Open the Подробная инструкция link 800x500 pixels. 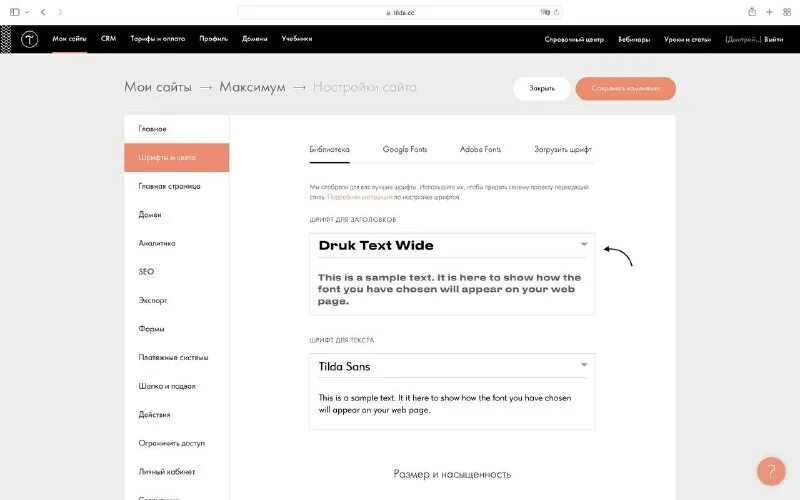coord(360,197)
